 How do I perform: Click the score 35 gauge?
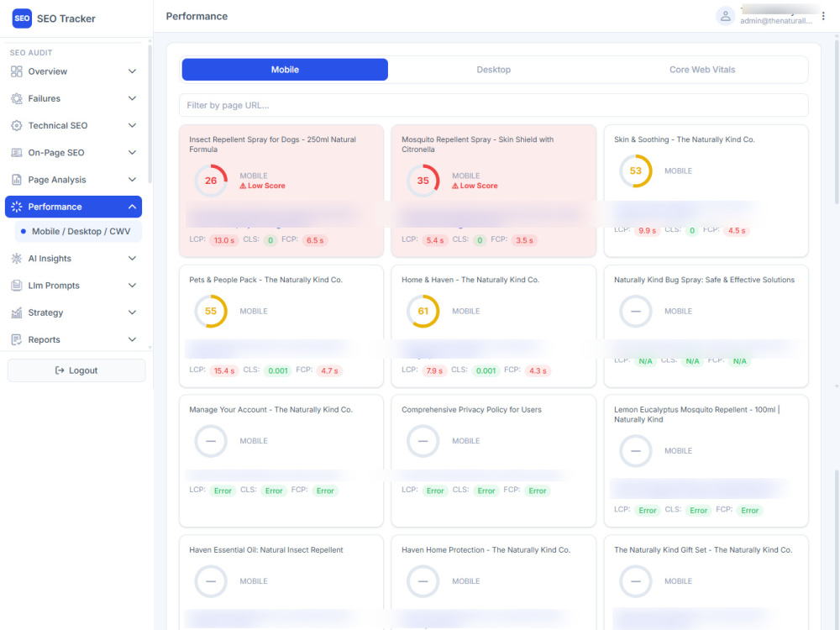tap(423, 181)
